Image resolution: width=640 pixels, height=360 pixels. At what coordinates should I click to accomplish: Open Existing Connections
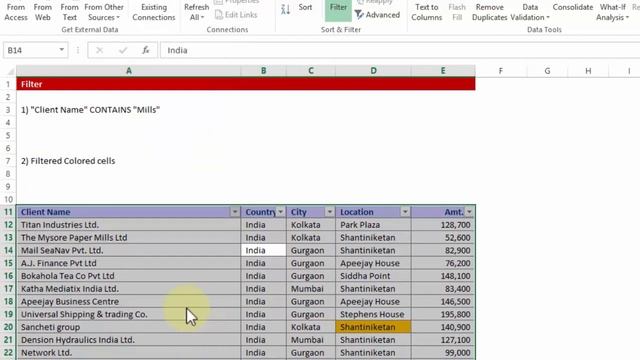(x=153, y=12)
